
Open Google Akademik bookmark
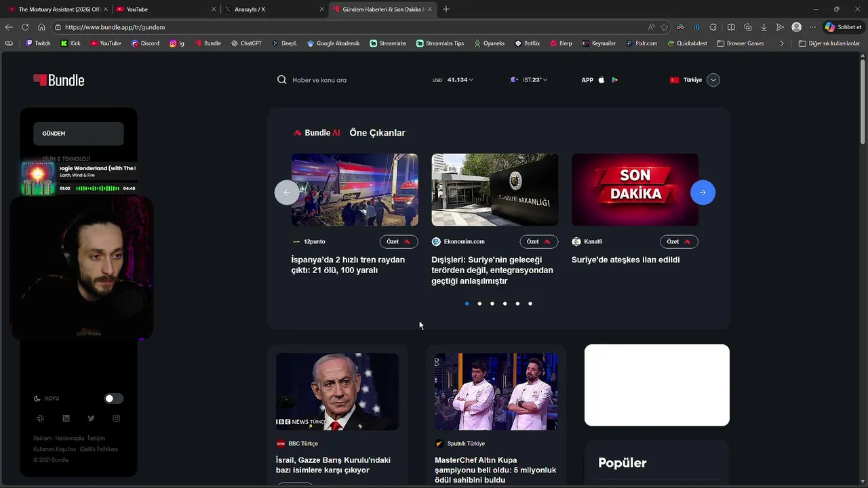333,43
